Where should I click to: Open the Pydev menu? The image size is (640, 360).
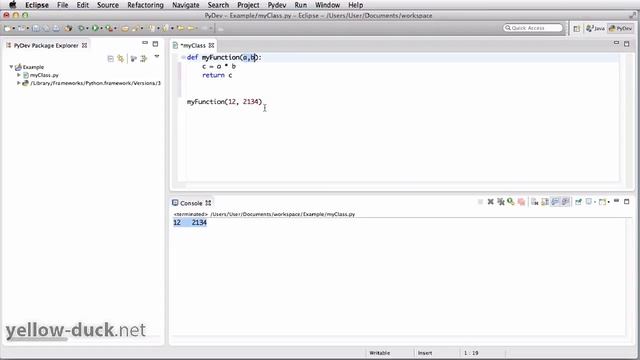click(277, 5)
